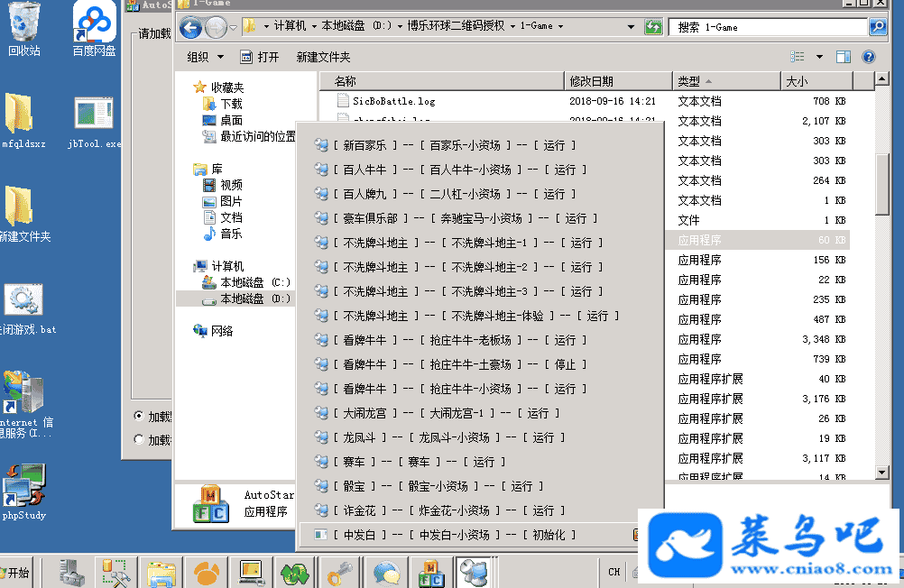Open the help icon in Explorer toolbar
The image size is (904, 588).
point(868,57)
